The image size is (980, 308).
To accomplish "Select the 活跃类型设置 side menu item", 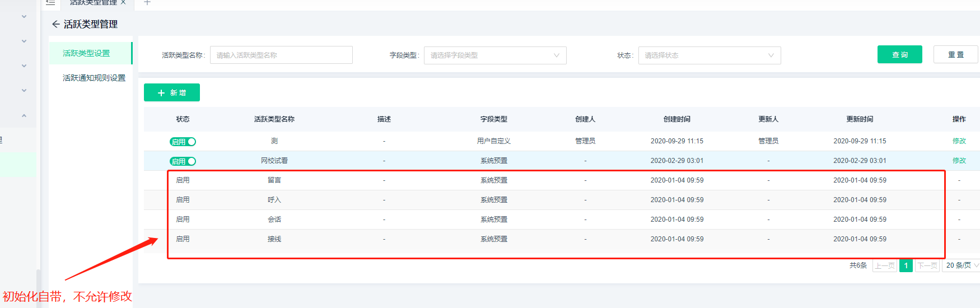I will (86, 53).
